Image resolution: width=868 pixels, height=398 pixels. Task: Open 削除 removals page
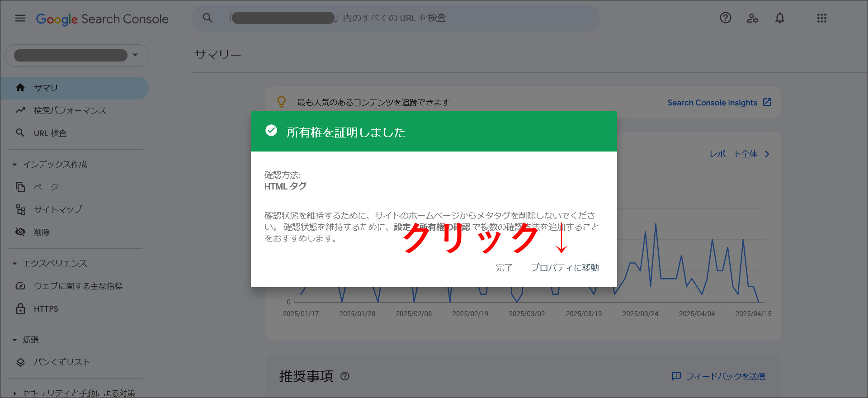(42, 232)
